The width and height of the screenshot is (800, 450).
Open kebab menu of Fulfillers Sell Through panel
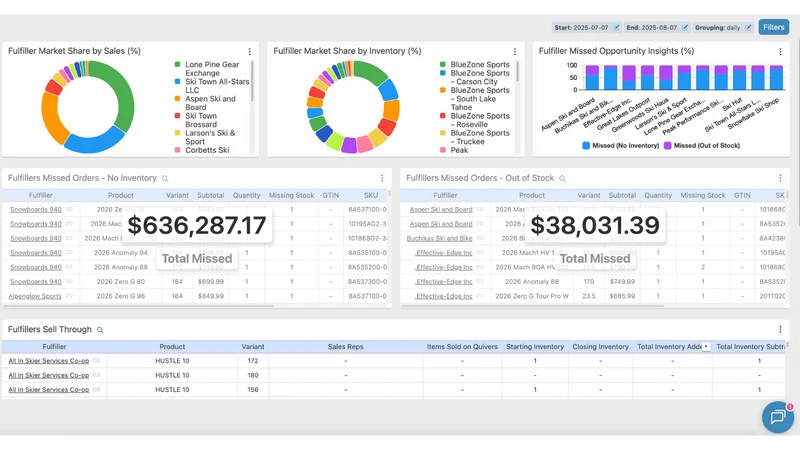pyautogui.click(x=780, y=330)
